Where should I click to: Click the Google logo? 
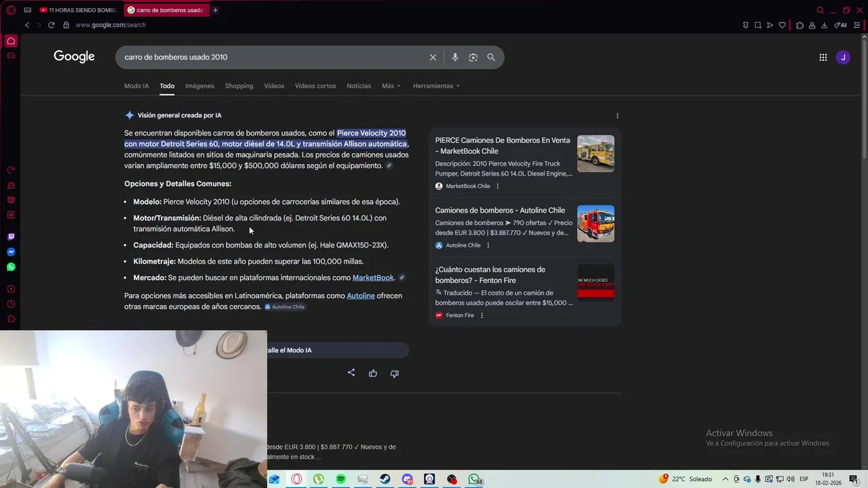74,57
